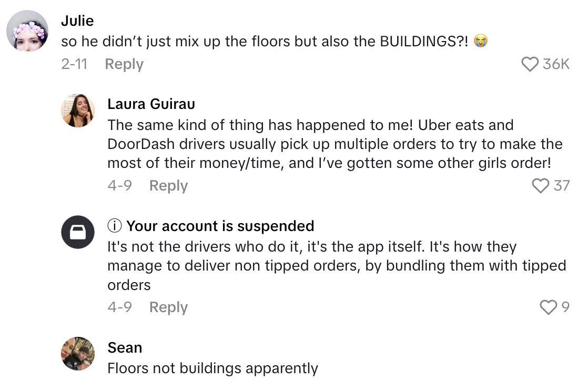Click the 2-11 timestamp on Julie's comment
This screenshot has width=588, height=380.
(75, 64)
